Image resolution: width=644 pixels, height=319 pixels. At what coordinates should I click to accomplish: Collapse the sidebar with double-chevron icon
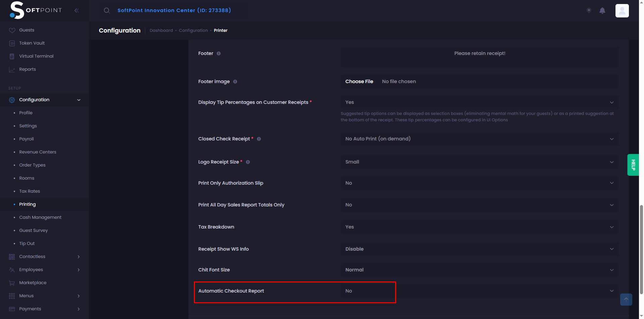(76, 11)
